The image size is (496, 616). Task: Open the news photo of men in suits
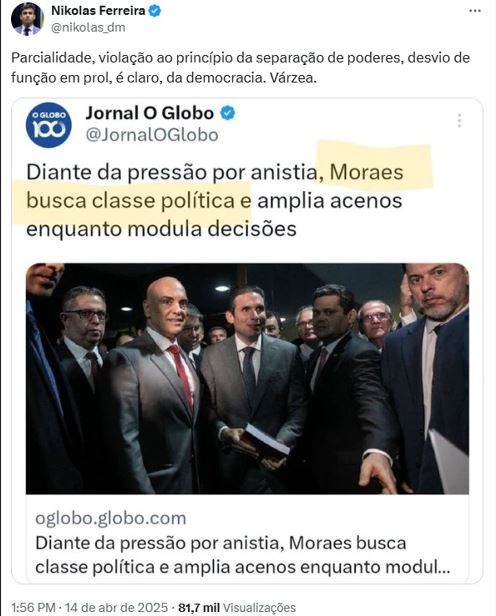247,378
